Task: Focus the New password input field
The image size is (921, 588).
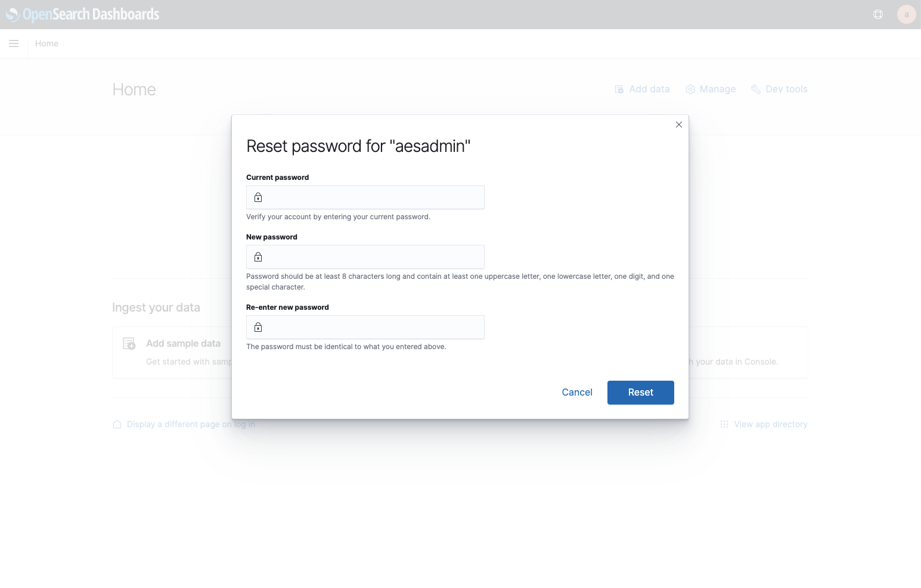Action: point(365,257)
